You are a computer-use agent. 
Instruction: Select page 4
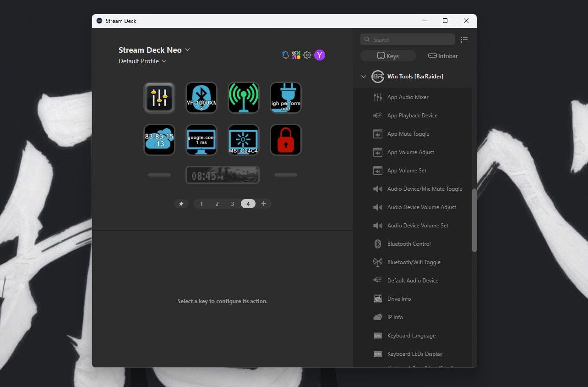coord(248,204)
